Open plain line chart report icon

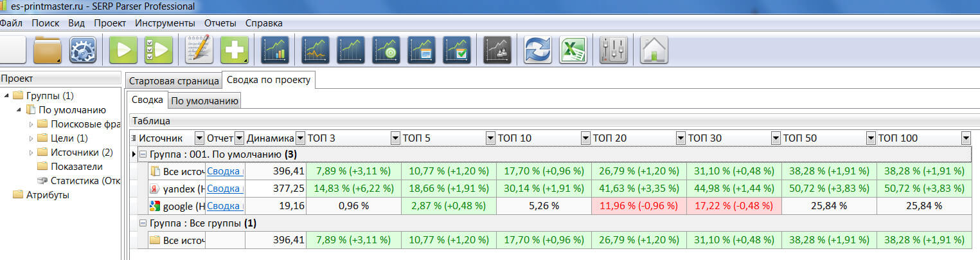pos(352,50)
